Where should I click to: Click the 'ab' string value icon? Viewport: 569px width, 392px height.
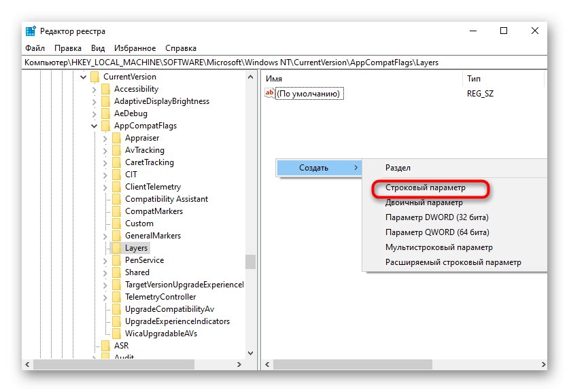coord(270,94)
